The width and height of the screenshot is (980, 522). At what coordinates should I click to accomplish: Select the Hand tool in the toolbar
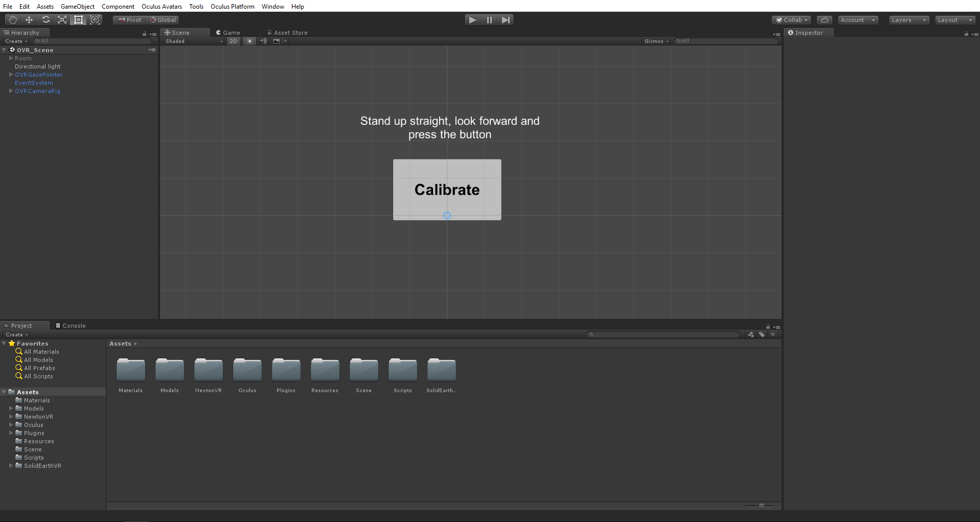coord(12,19)
